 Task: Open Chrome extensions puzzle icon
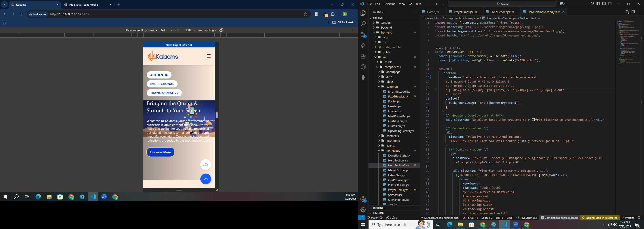coord(333,14)
